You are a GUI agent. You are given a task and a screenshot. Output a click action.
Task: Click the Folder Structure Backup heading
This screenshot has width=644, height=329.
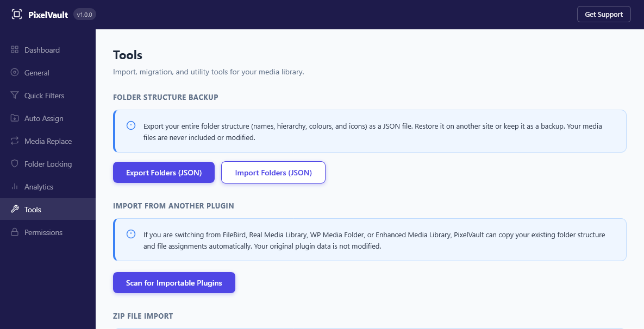click(x=166, y=97)
